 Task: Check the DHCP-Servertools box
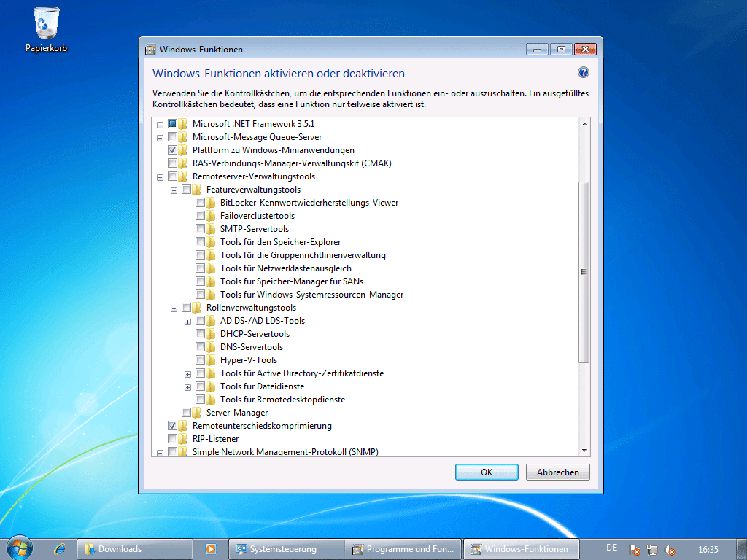tap(200, 334)
